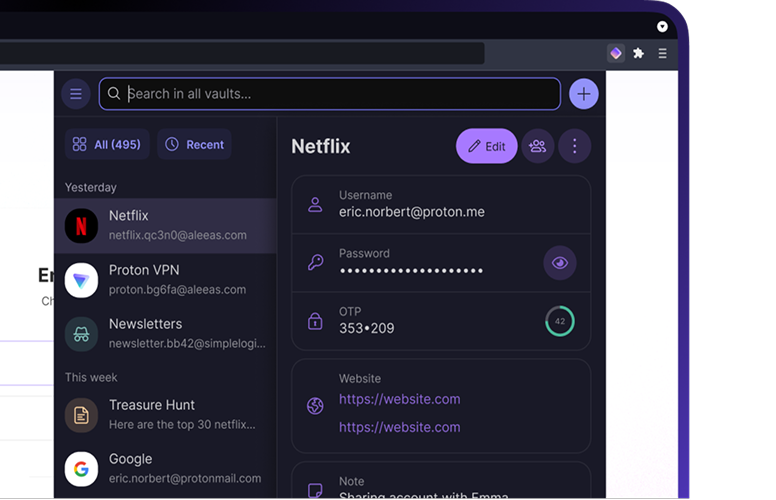Click the OTP countdown timer circle
Viewport: 776px width, 500px height.
[560, 321]
